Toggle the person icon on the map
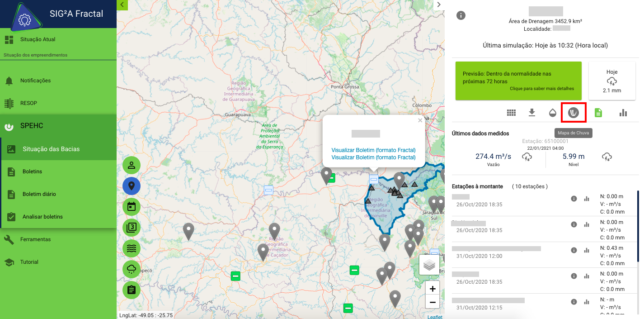This screenshot has width=644, height=319. (132, 166)
